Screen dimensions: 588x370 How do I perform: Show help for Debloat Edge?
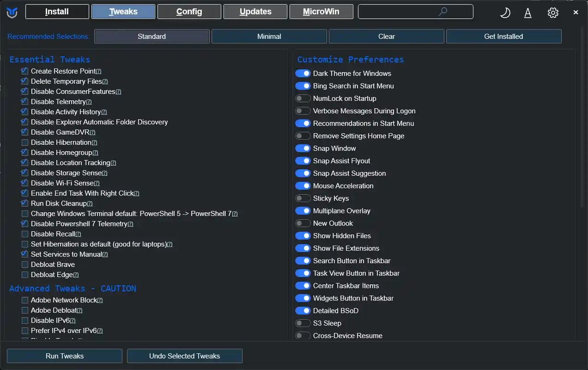(76, 275)
